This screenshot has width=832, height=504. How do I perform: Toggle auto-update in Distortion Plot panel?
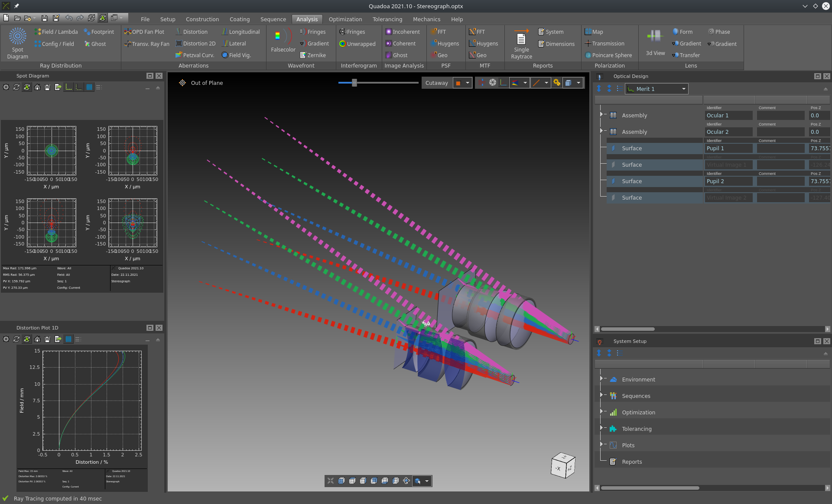click(27, 339)
